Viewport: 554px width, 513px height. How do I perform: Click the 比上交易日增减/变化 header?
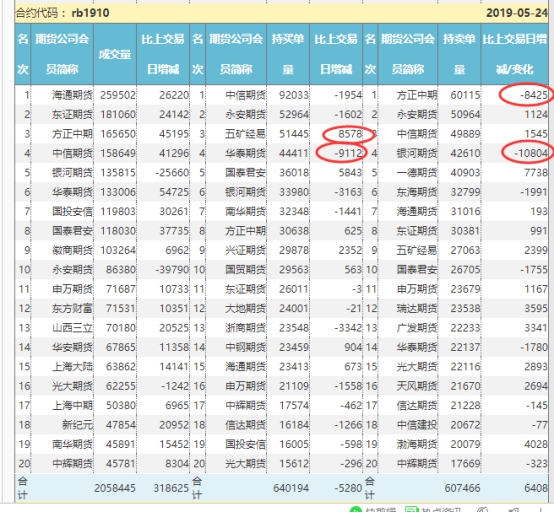tap(515, 54)
